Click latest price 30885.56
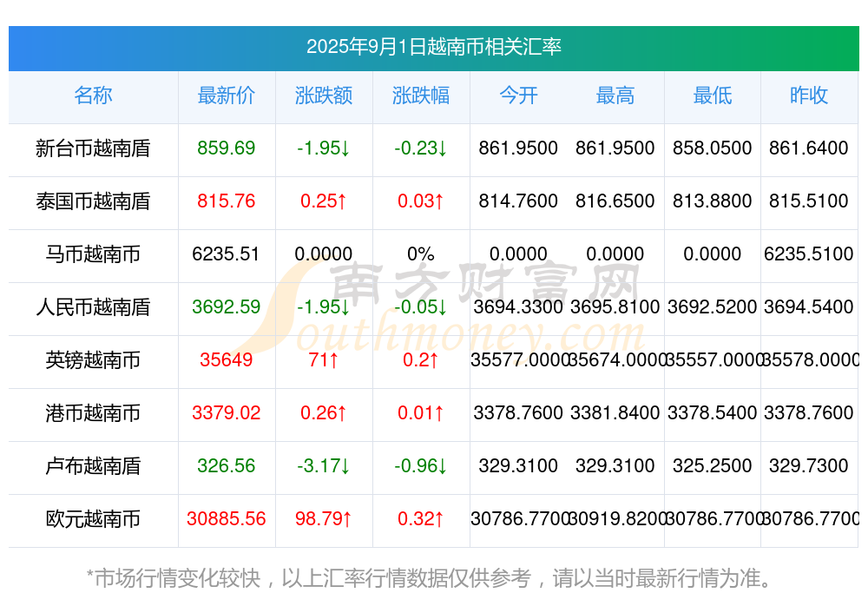This screenshot has height=606, width=868. pyautogui.click(x=226, y=518)
